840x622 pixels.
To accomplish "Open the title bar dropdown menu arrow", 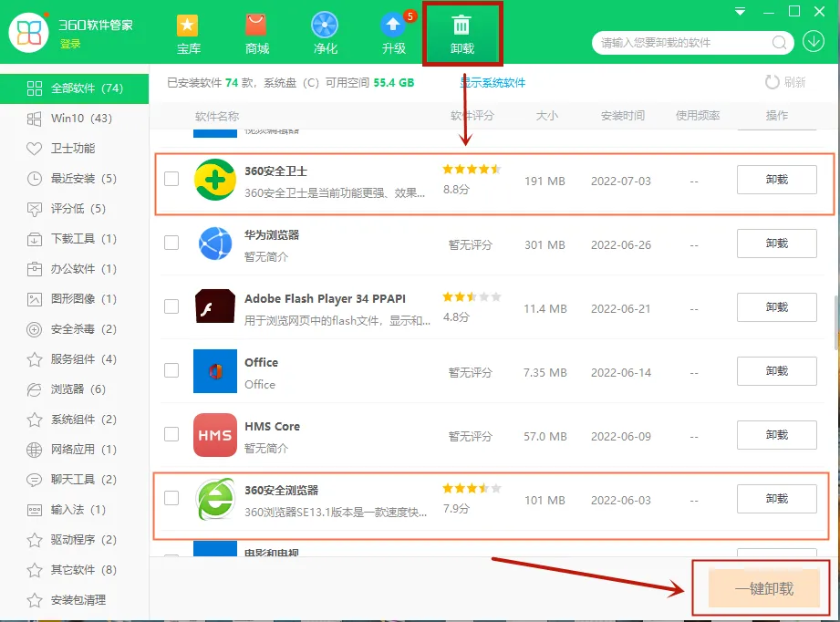I will tap(740, 11).
